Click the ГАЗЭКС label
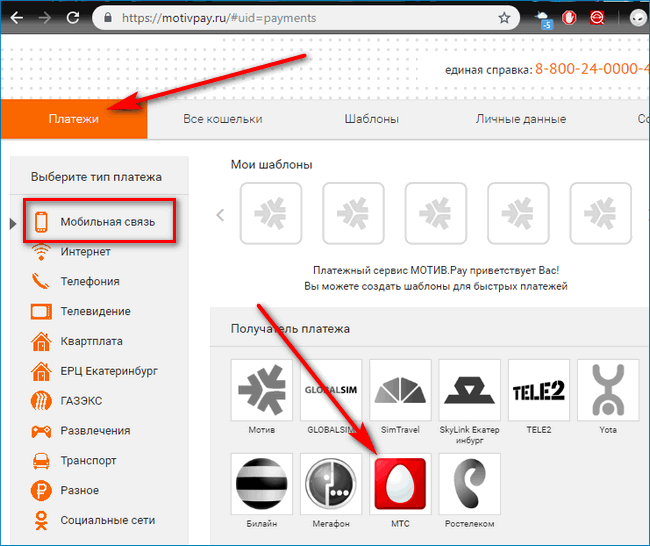The height and width of the screenshot is (546, 650). (81, 401)
